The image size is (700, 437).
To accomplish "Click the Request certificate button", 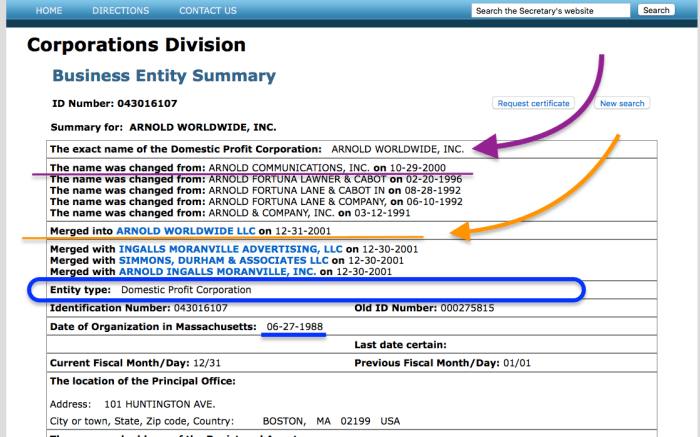I will coord(534,103).
